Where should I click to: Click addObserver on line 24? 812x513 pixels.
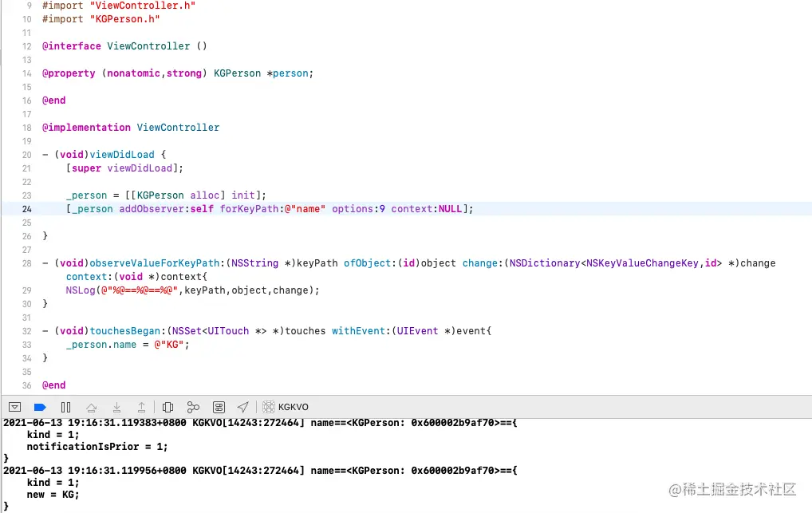(x=152, y=209)
